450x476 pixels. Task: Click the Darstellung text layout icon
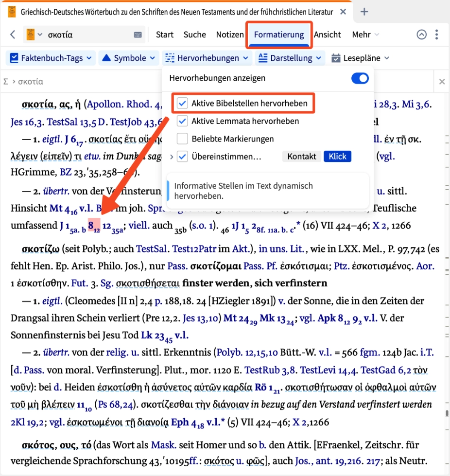click(x=263, y=58)
